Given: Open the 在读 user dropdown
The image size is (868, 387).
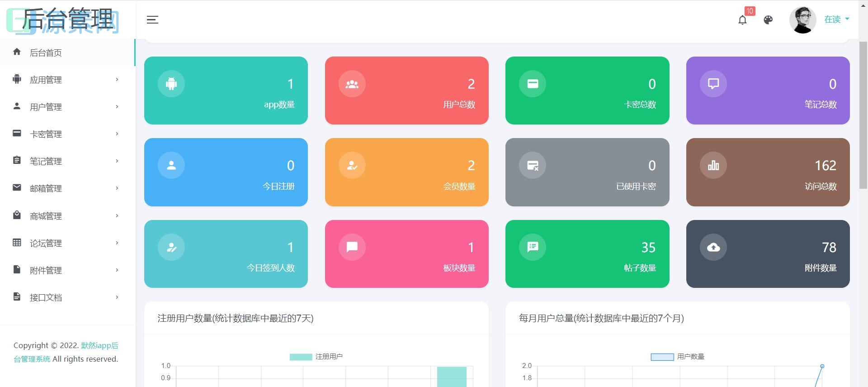Looking at the screenshot, I should (836, 19).
